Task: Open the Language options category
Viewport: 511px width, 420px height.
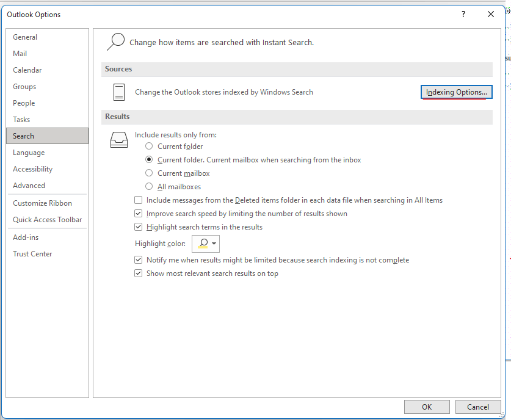Action: [47, 153]
